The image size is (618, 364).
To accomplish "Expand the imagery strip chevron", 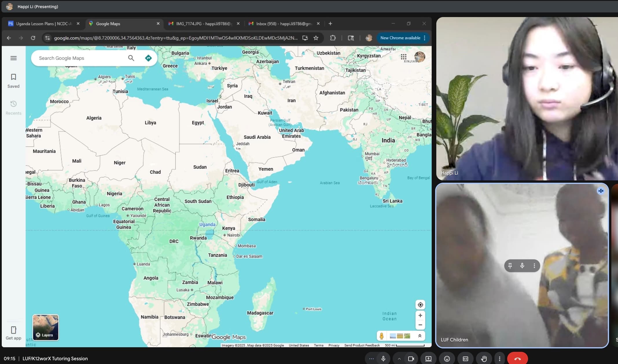I will coord(420,336).
